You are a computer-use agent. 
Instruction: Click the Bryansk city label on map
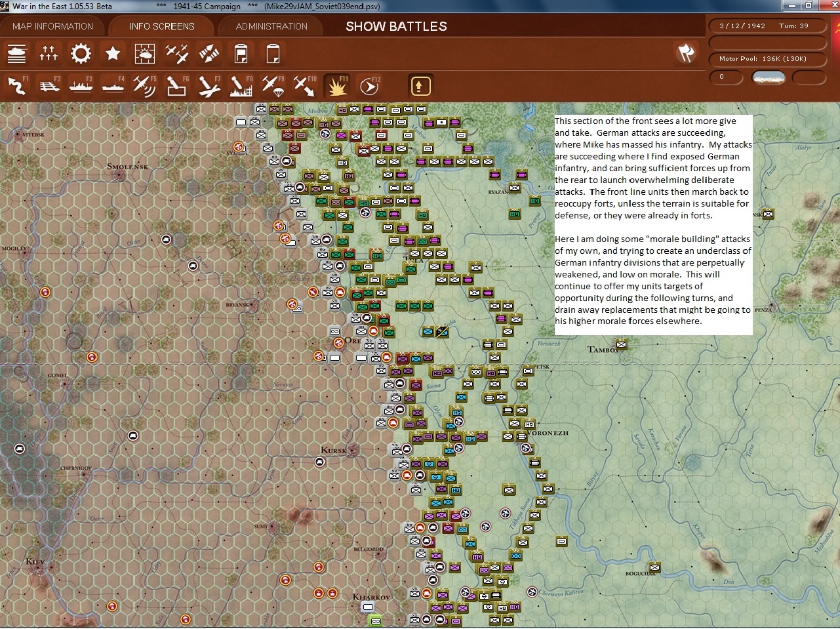click(x=237, y=305)
